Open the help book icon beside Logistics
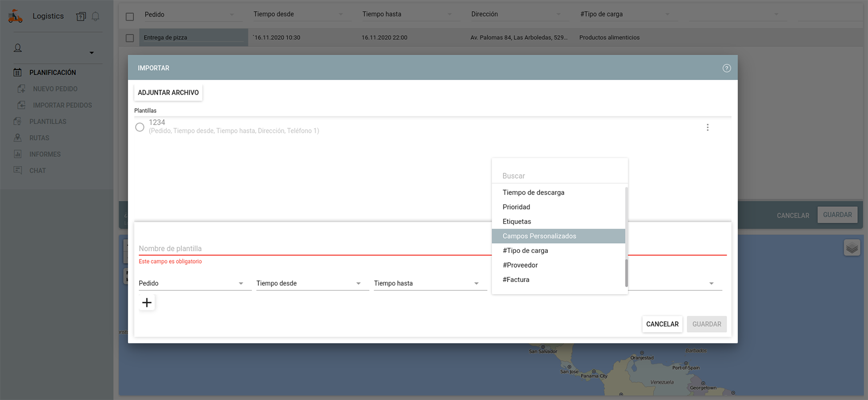The image size is (868, 400). pyautogui.click(x=81, y=16)
